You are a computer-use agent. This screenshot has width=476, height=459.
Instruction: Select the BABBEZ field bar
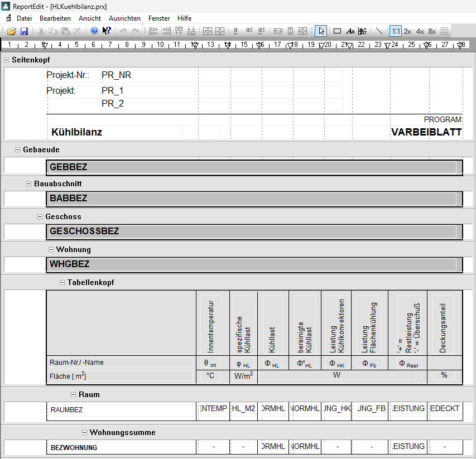click(254, 199)
